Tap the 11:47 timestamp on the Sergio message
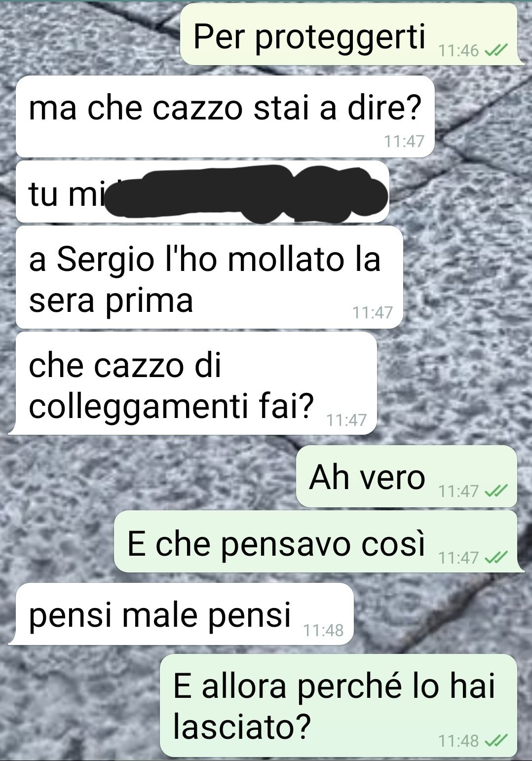532x761 pixels. pyautogui.click(x=373, y=312)
